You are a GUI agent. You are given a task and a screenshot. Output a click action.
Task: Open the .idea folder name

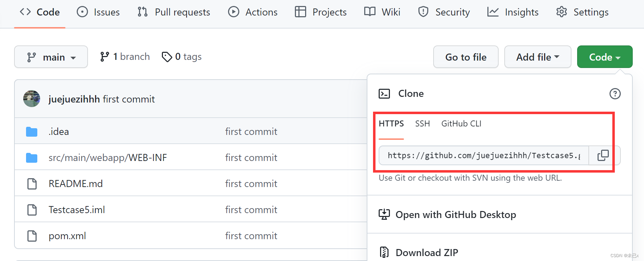click(59, 132)
